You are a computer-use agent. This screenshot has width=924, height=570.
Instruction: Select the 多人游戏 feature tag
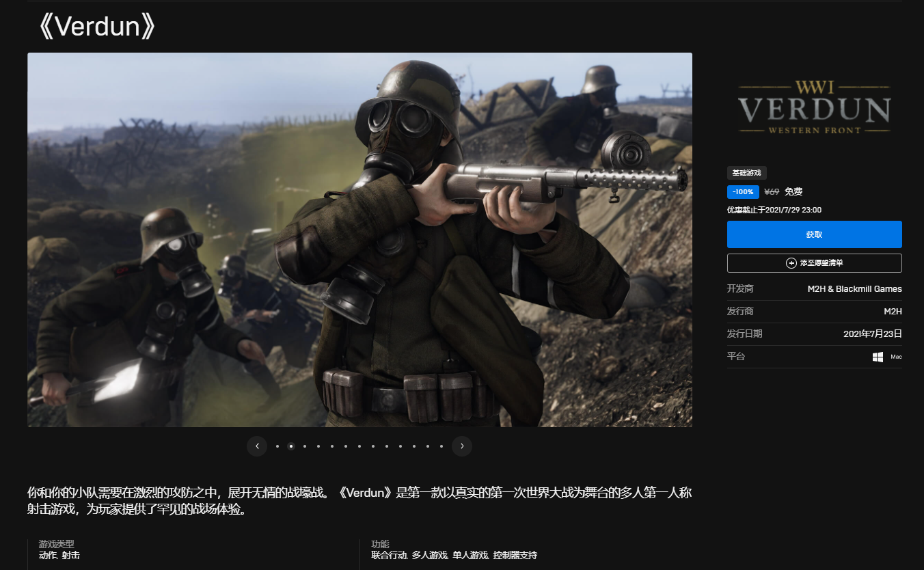point(429,555)
